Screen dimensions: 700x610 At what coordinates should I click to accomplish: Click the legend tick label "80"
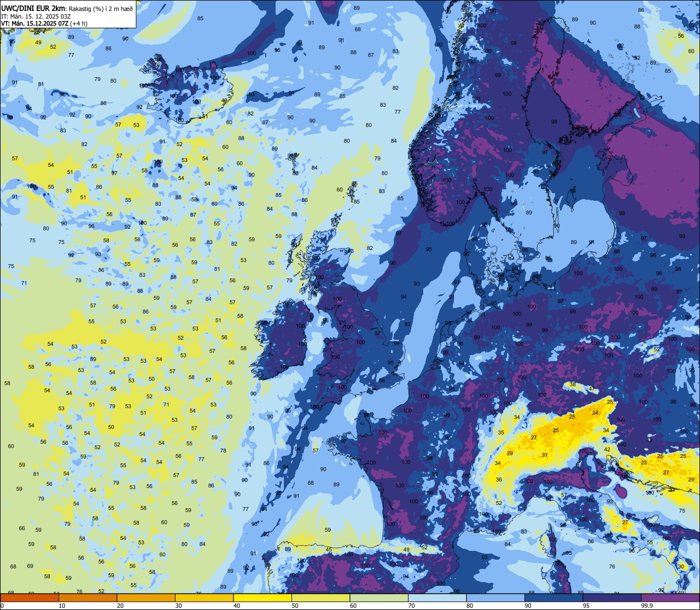[x=470, y=606]
